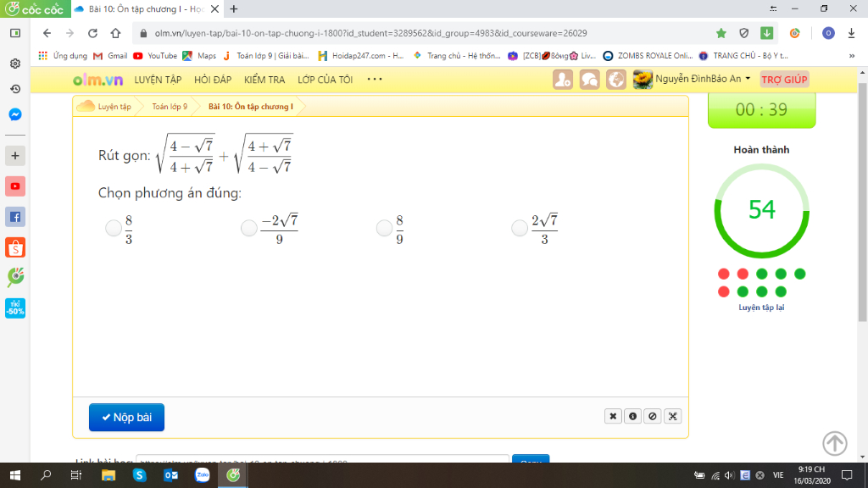The image size is (868, 488).
Task: Click the info icon in the exercise toolbar
Action: point(632,416)
